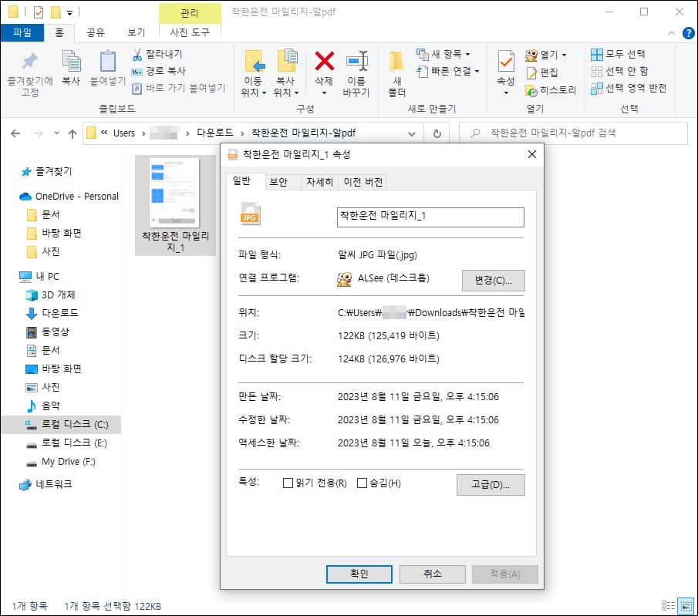Switch to the 자세히 tab in properties dialog
Image resolution: width=698 pixels, height=616 pixels.
coord(319,181)
